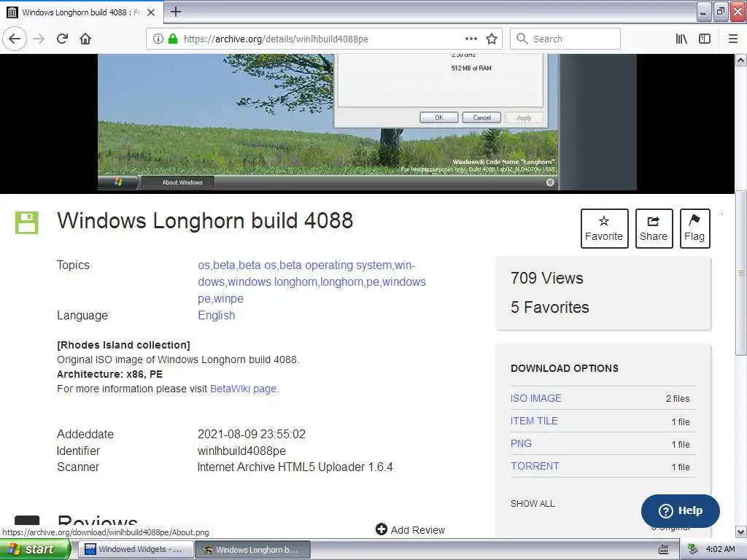Click the Add Review link
747x560 pixels.
point(410,529)
